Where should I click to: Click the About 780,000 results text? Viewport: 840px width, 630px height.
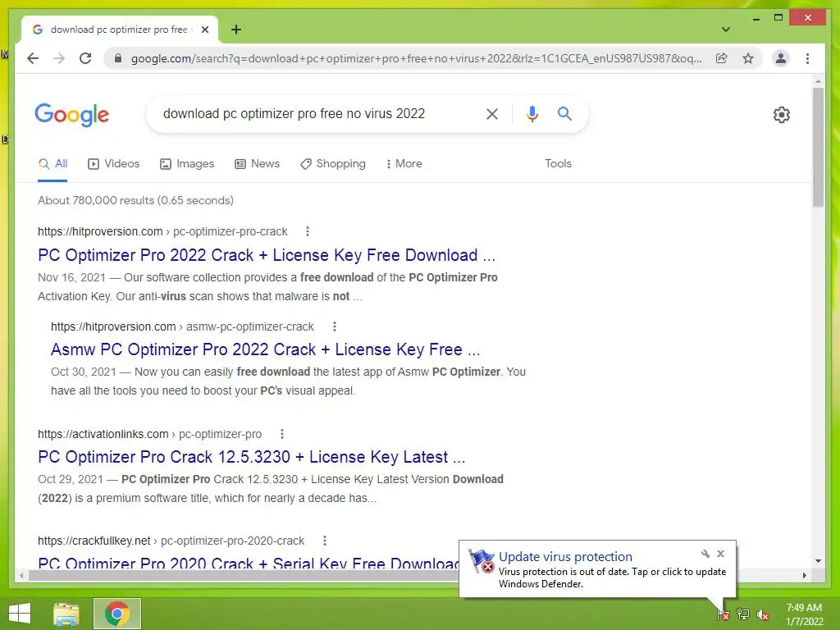[135, 200]
